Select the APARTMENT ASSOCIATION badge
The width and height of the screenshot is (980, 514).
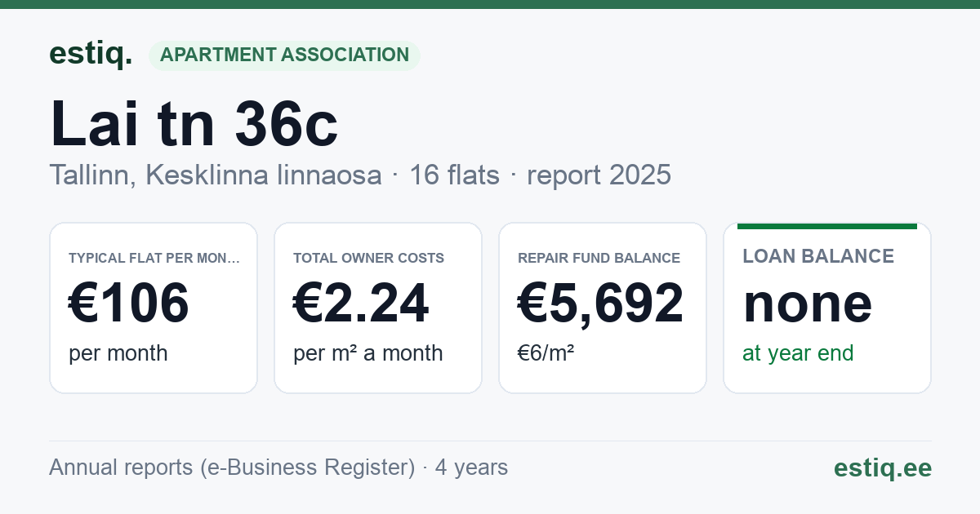[284, 55]
